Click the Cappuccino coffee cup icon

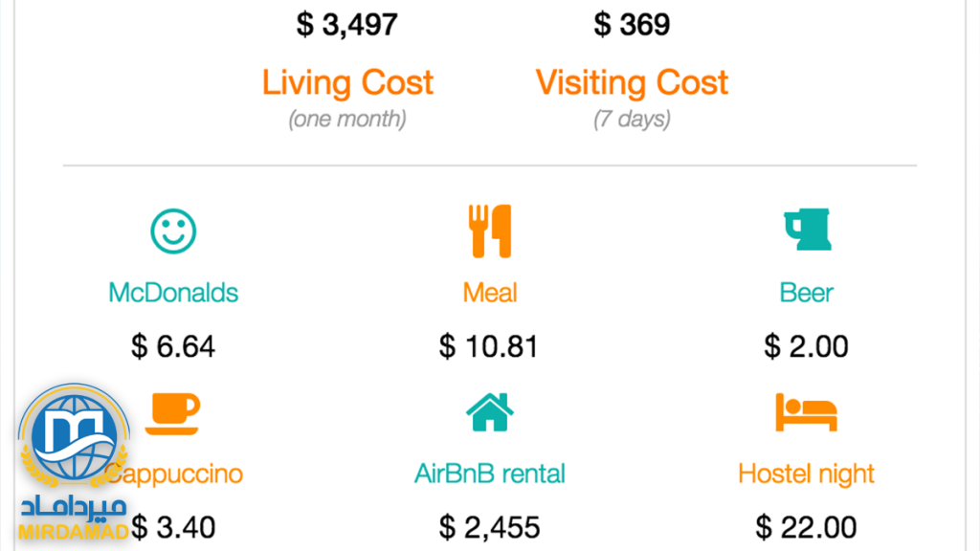tap(172, 413)
